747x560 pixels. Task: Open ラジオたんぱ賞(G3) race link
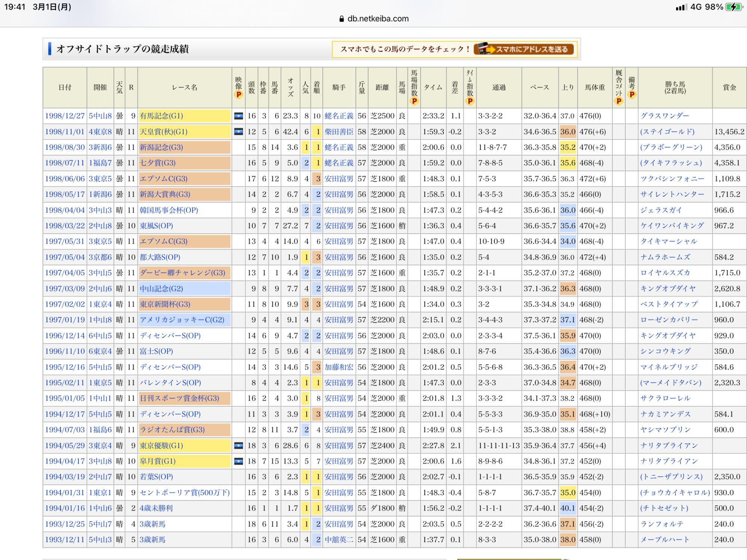(172, 430)
